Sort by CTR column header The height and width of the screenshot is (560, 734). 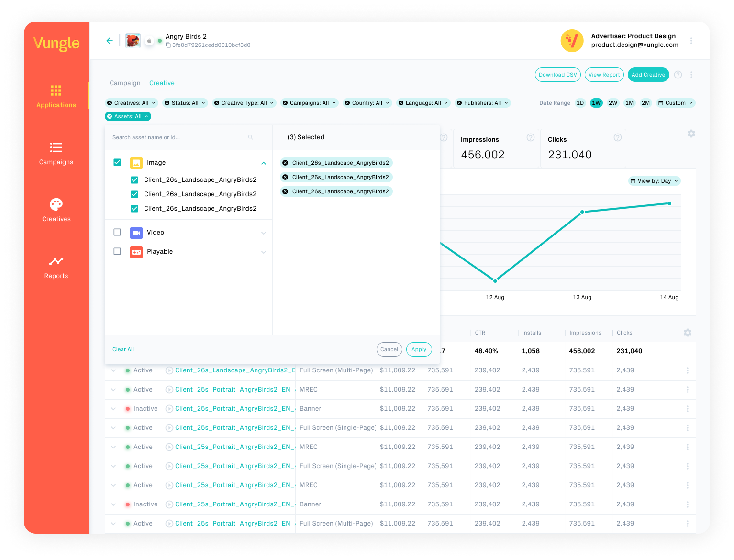tap(480, 333)
